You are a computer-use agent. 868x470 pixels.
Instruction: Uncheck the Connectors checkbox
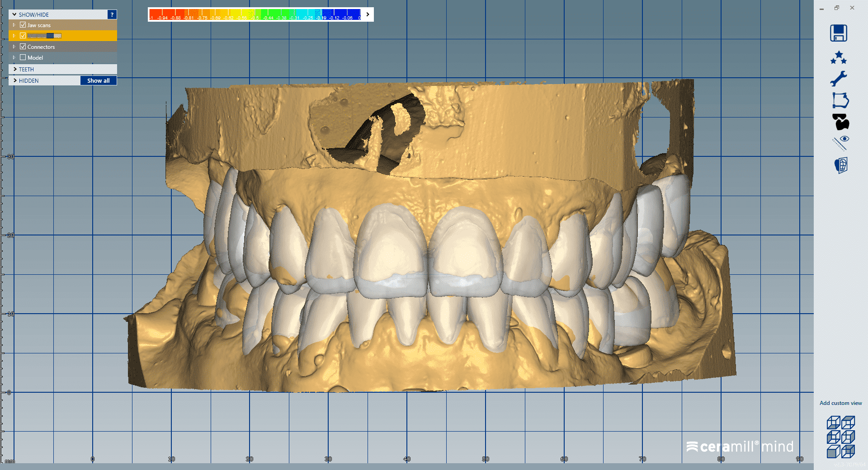(x=24, y=47)
